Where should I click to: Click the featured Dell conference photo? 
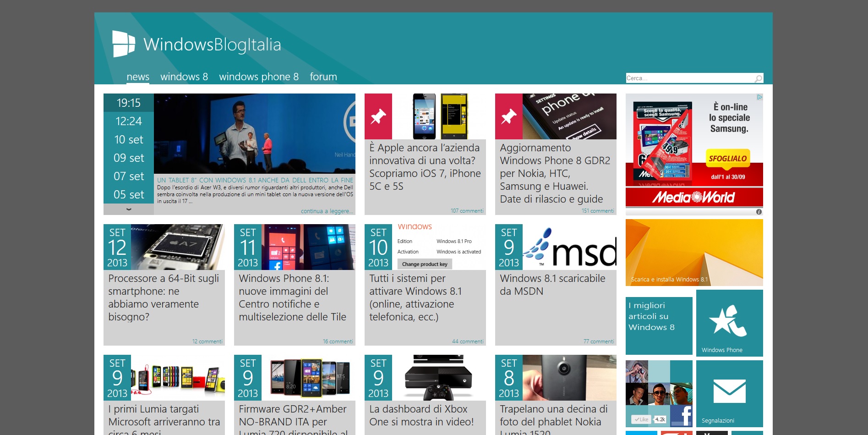point(255,133)
